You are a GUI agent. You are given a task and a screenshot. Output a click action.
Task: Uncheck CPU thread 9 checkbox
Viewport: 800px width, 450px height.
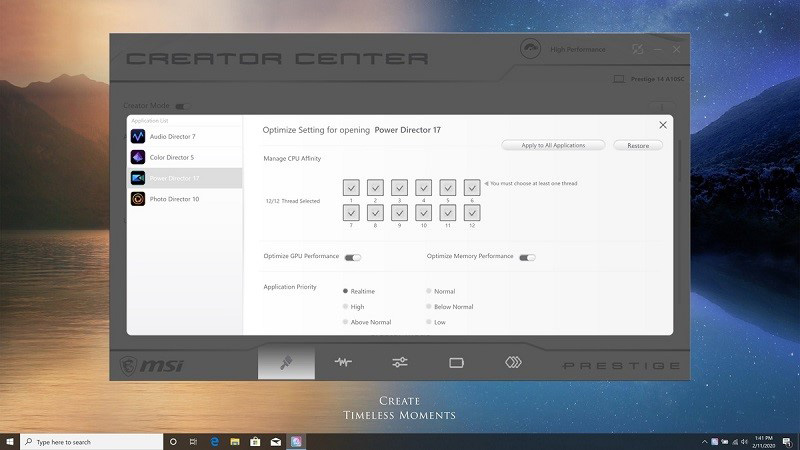tap(399, 213)
